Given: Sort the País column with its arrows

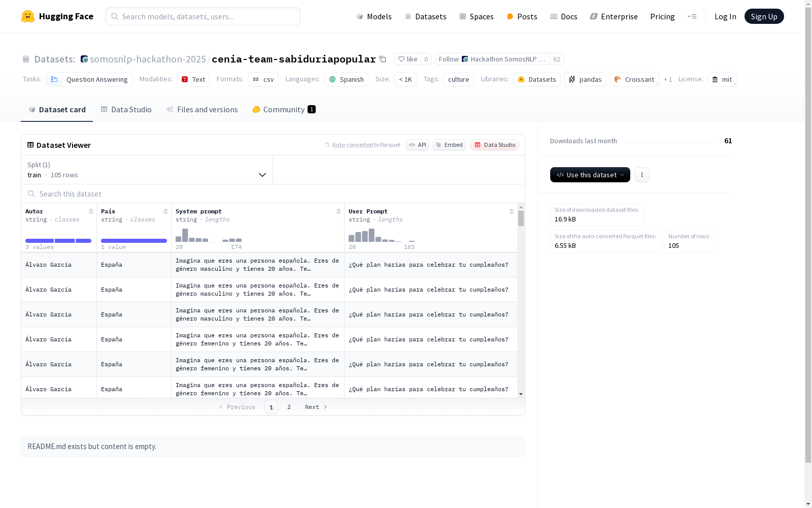Looking at the screenshot, I should coord(165,211).
